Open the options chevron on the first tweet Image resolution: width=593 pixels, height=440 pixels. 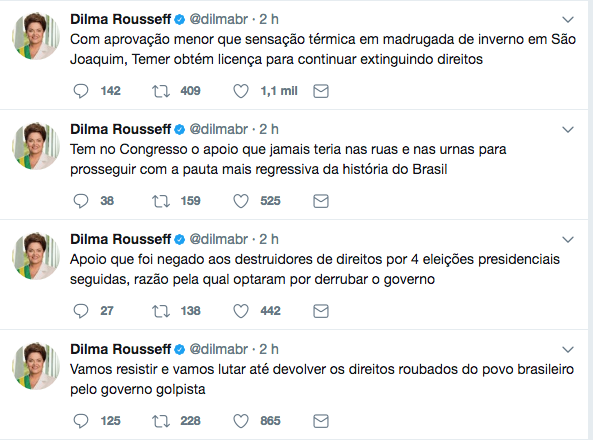568,20
